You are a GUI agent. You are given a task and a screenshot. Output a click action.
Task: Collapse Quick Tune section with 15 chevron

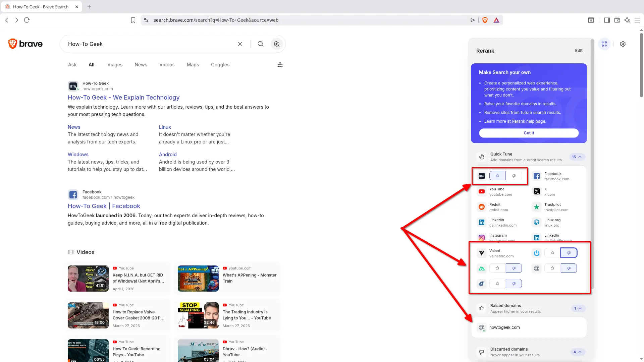coord(577,157)
